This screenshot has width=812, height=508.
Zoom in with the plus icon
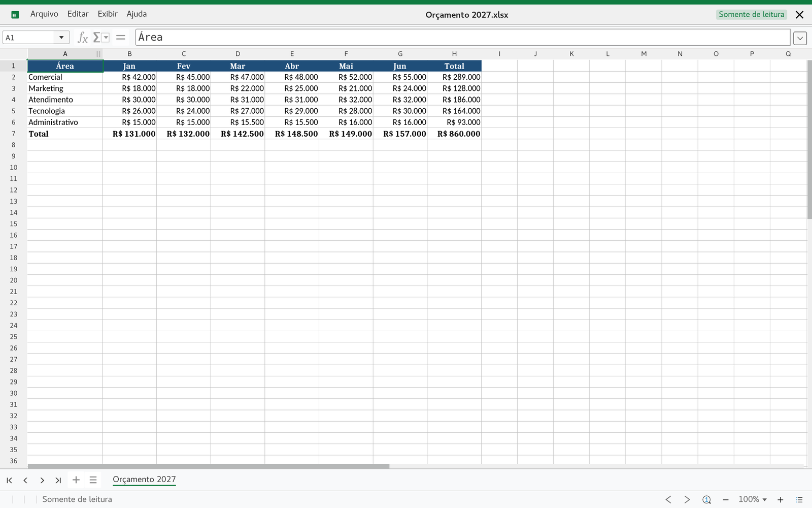[x=781, y=500]
